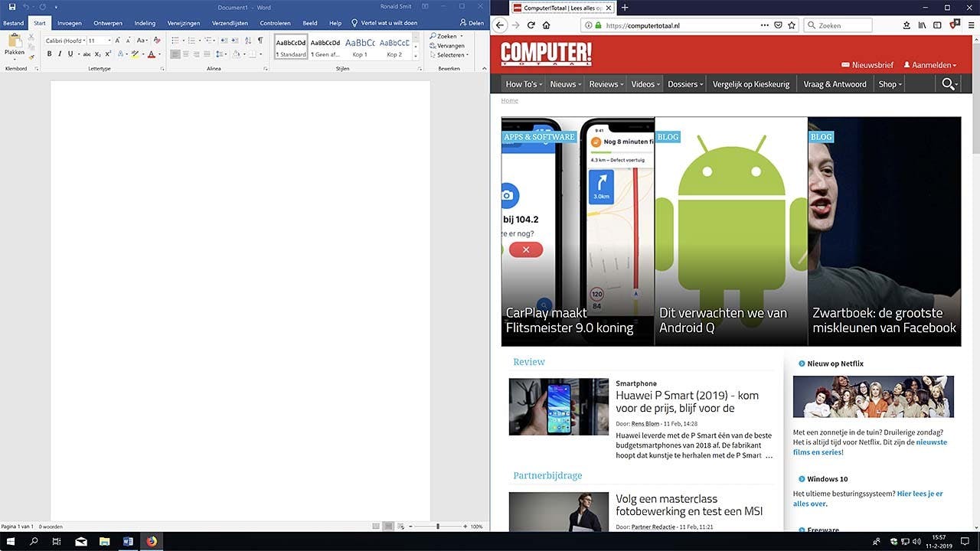Expand the Selecteren dropdown in Word

467,55
